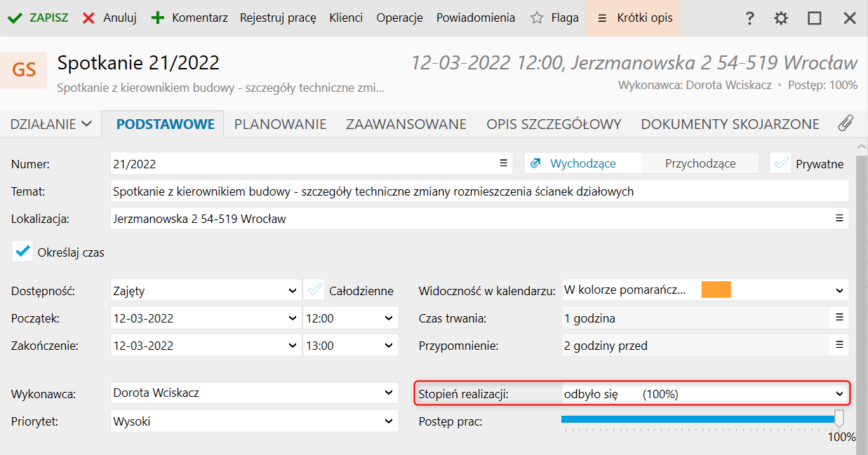Click the Flaga star icon
This screenshot has height=455, width=868.
pos(537,18)
